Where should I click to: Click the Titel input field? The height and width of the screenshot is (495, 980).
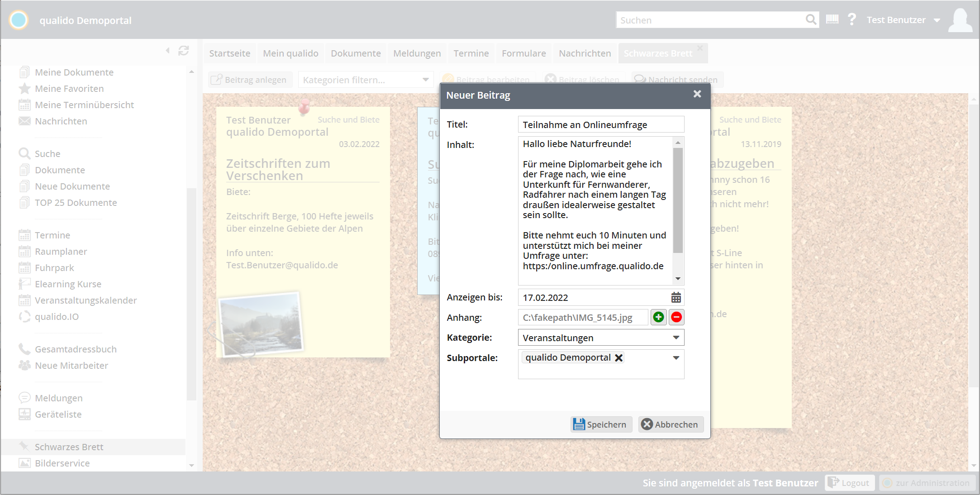tap(600, 124)
